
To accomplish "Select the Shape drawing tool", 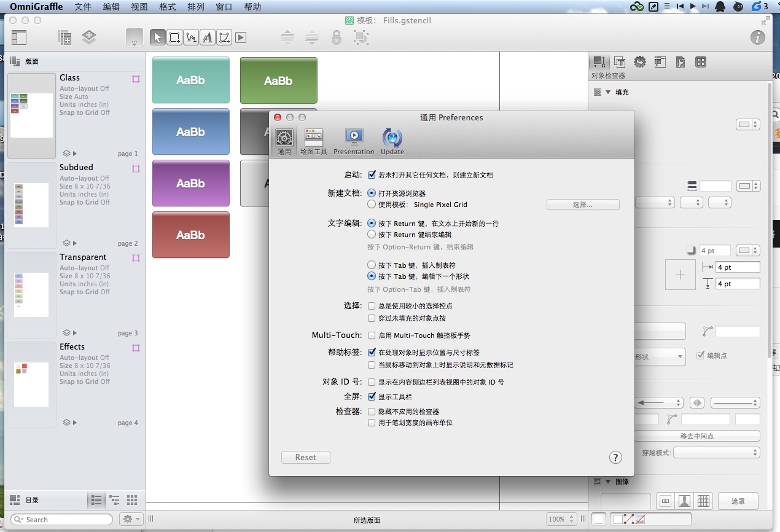I will [x=174, y=37].
